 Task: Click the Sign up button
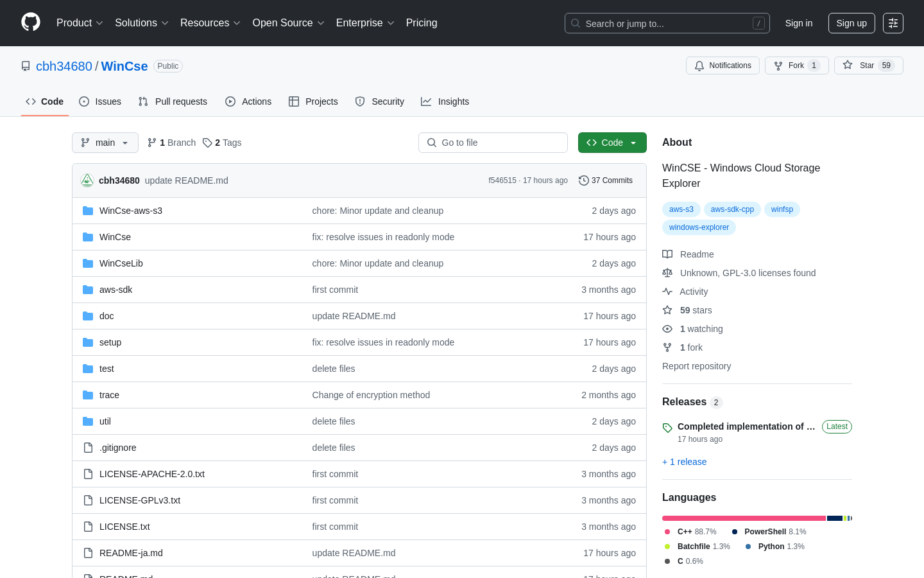coord(851,23)
